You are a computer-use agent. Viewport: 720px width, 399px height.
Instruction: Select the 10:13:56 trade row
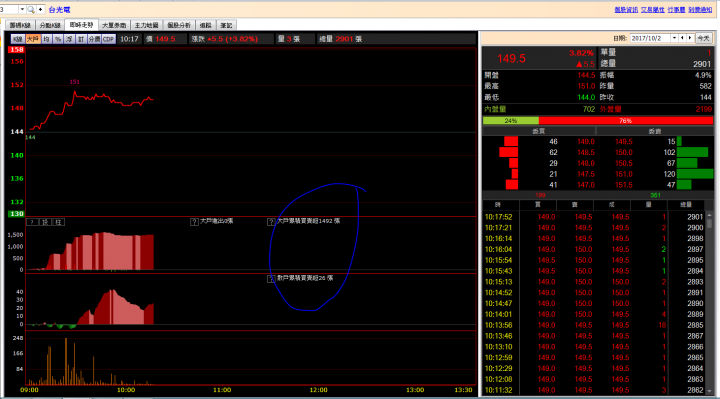(595, 325)
